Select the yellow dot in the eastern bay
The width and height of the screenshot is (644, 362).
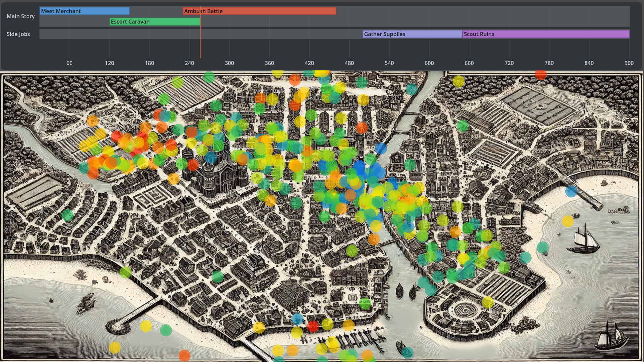click(567, 221)
